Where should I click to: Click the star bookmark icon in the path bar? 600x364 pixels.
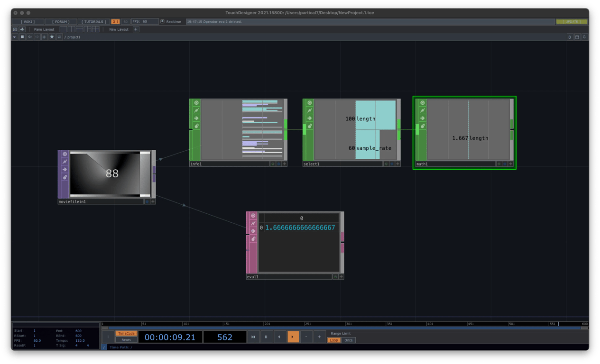point(52,36)
